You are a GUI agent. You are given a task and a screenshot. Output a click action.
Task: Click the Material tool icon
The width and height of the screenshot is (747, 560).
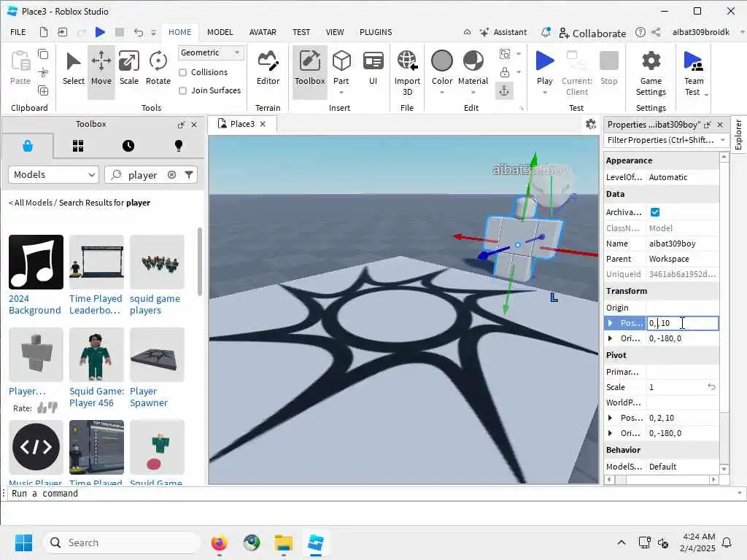click(x=473, y=61)
